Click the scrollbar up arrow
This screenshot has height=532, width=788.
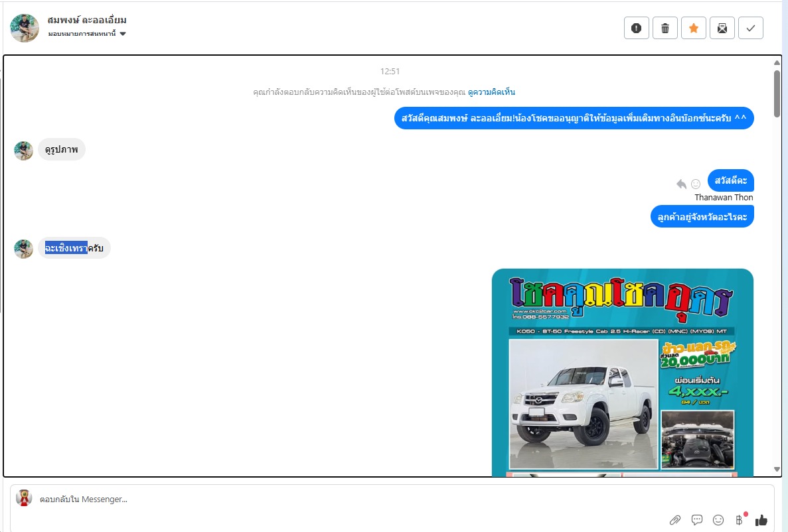click(x=777, y=63)
